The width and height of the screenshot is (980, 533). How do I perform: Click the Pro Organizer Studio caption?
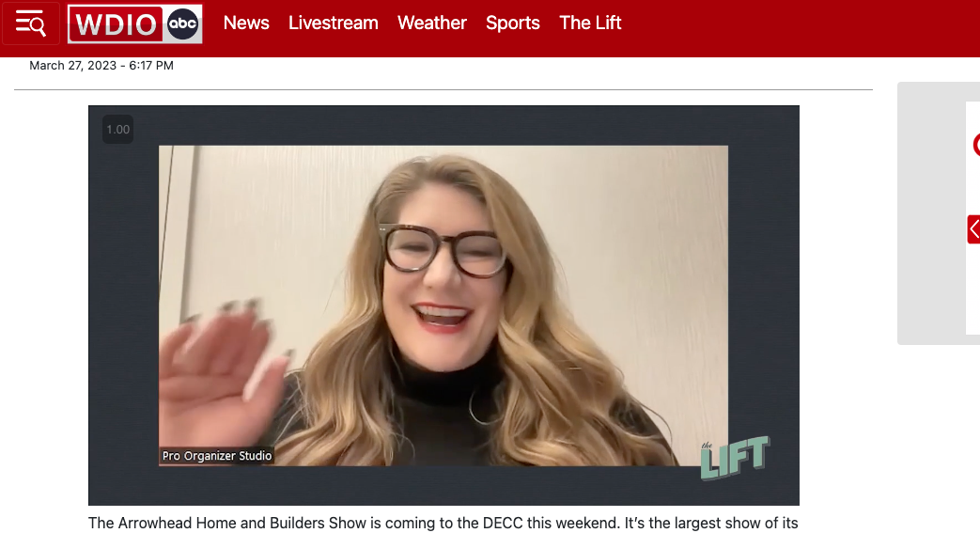pos(217,455)
